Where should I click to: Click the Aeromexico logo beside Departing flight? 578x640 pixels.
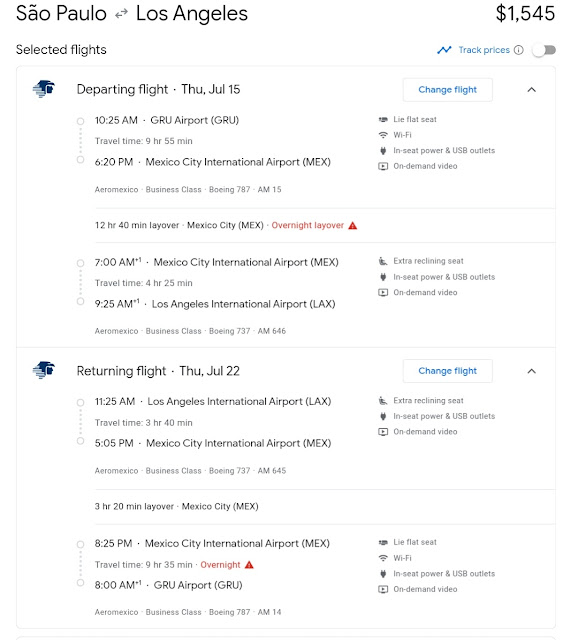[x=44, y=89]
